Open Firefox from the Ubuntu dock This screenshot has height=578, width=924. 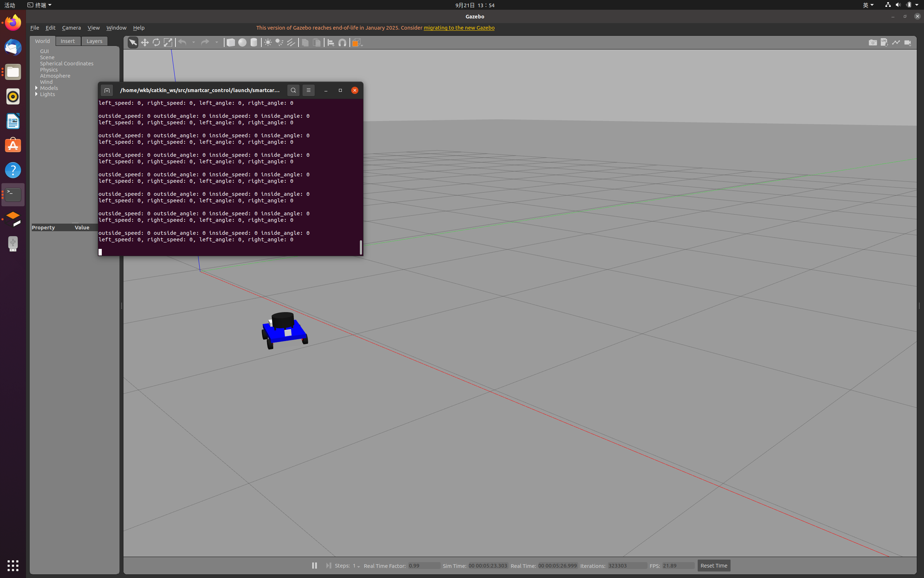13,23
